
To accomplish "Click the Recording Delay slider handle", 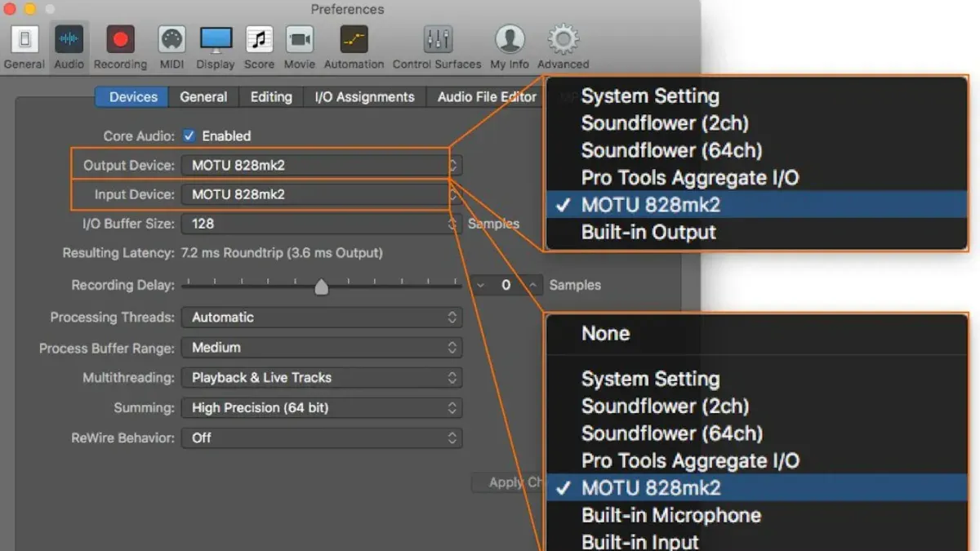I will 322,287.
